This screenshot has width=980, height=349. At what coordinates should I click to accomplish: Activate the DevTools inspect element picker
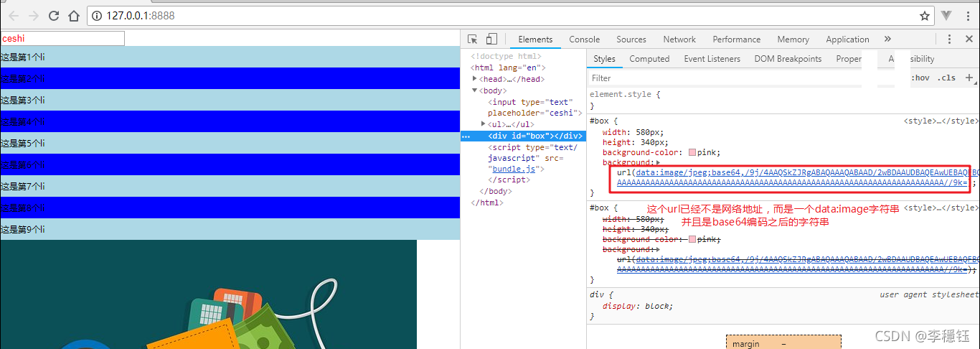pos(473,39)
